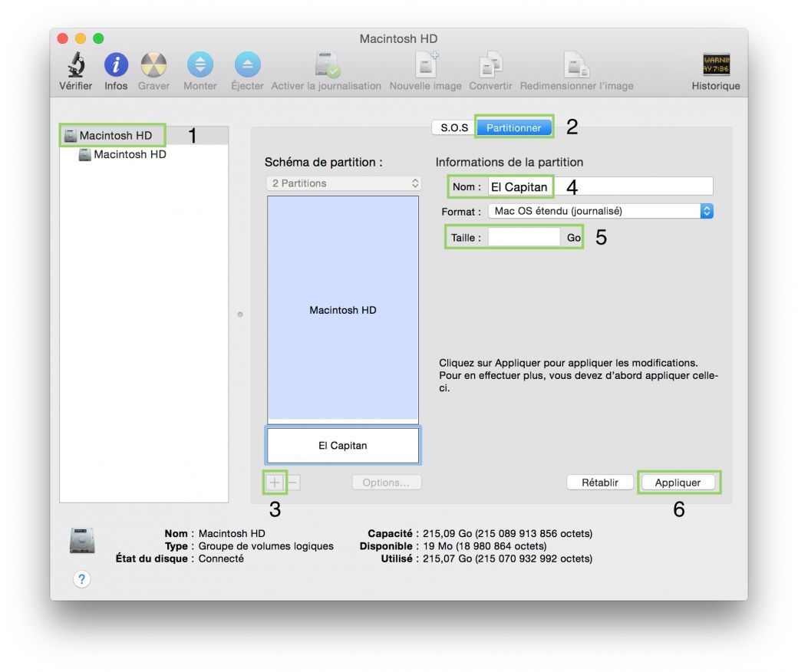Click the Capacité value 215,09 Go

(x=507, y=534)
